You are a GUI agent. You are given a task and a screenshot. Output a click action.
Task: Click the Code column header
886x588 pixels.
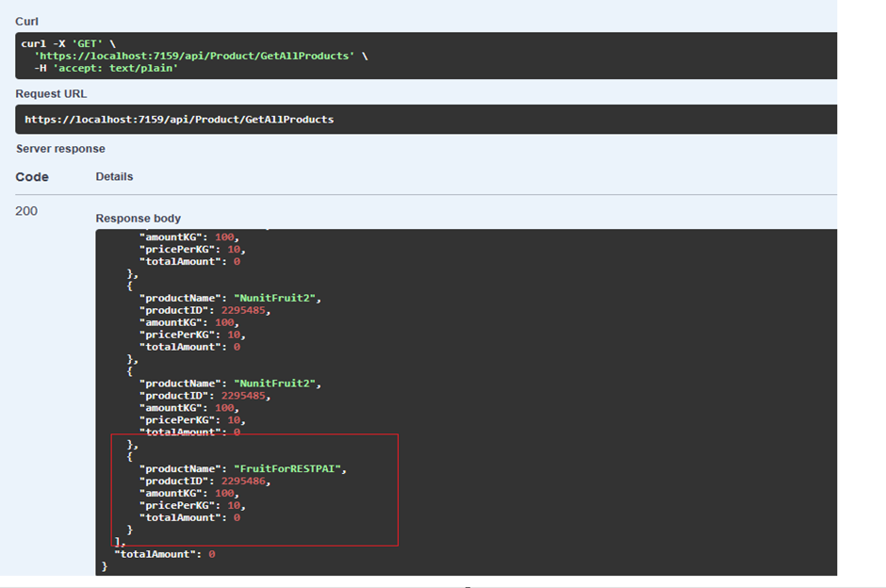32,176
